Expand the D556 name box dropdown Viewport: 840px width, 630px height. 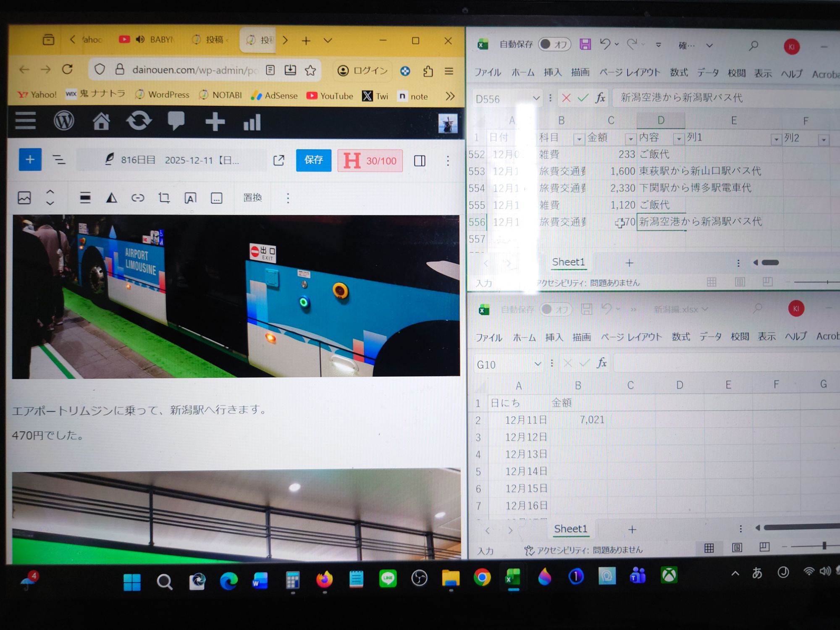[x=536, y=98]
